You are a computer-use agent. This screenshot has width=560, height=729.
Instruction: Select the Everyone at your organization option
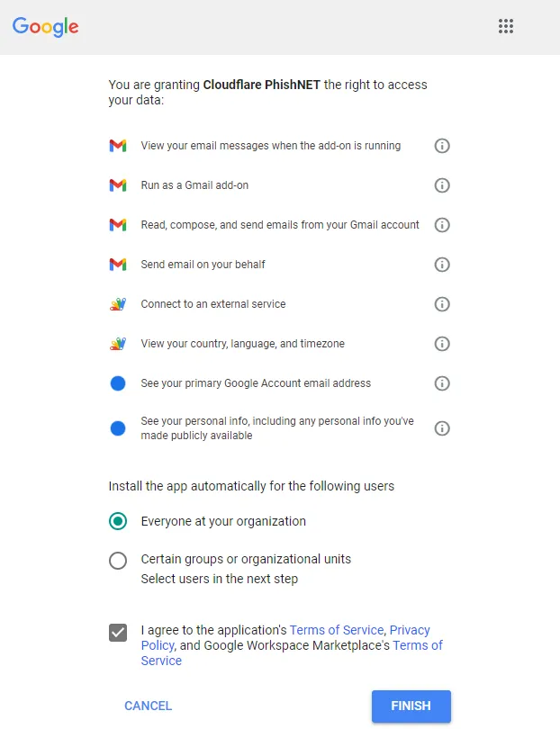click(x=117, y=520)
